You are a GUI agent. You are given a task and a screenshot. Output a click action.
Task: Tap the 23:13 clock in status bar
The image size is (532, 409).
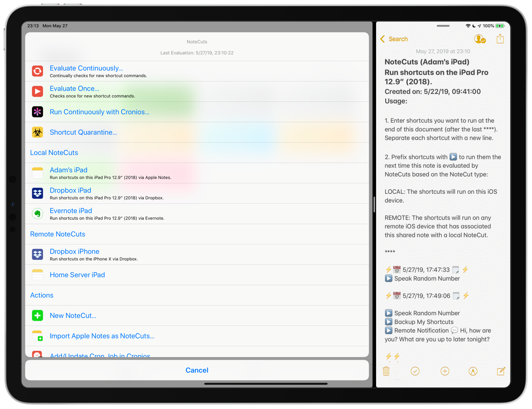[x=33, y=26]
